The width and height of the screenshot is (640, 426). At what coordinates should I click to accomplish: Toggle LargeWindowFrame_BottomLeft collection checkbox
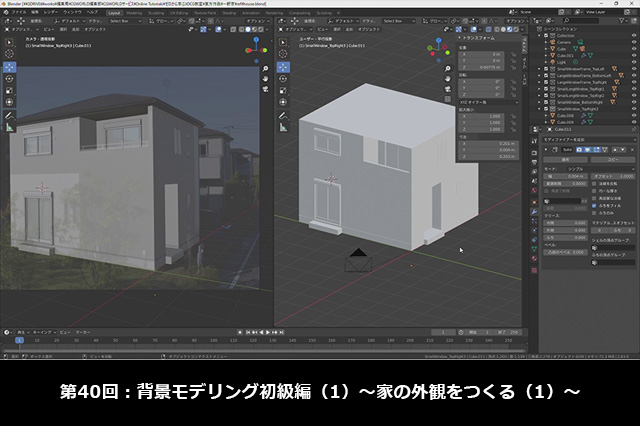546,75
